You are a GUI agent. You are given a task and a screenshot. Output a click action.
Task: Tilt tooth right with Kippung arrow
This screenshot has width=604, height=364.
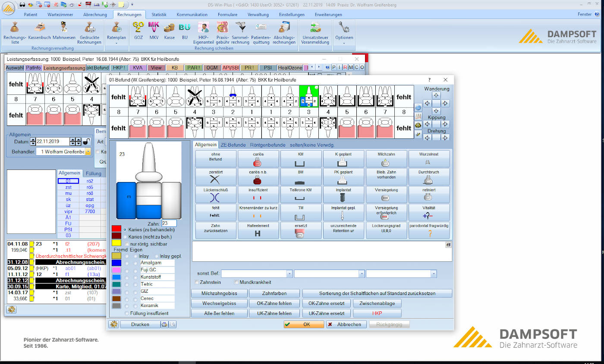pos(445,124)
